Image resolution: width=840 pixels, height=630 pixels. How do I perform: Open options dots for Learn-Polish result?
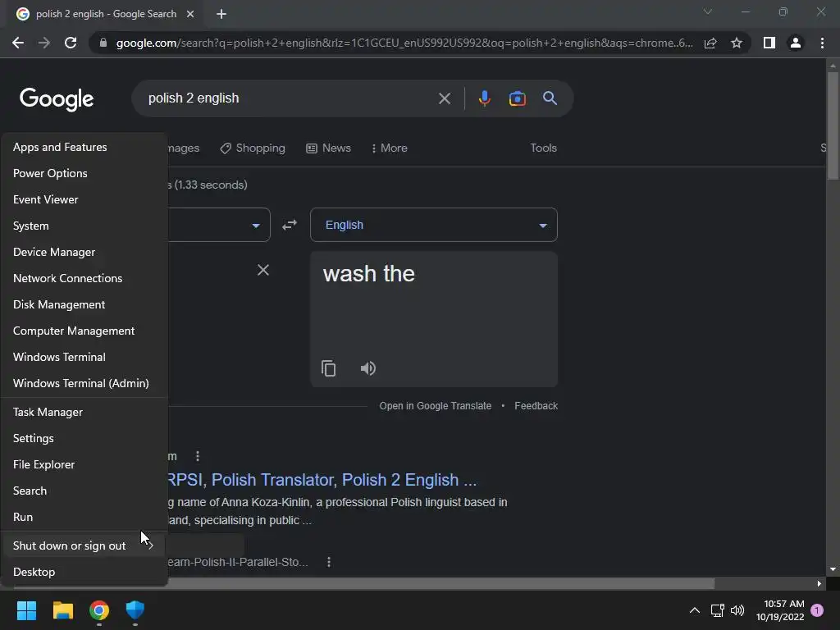click(329, 562)
